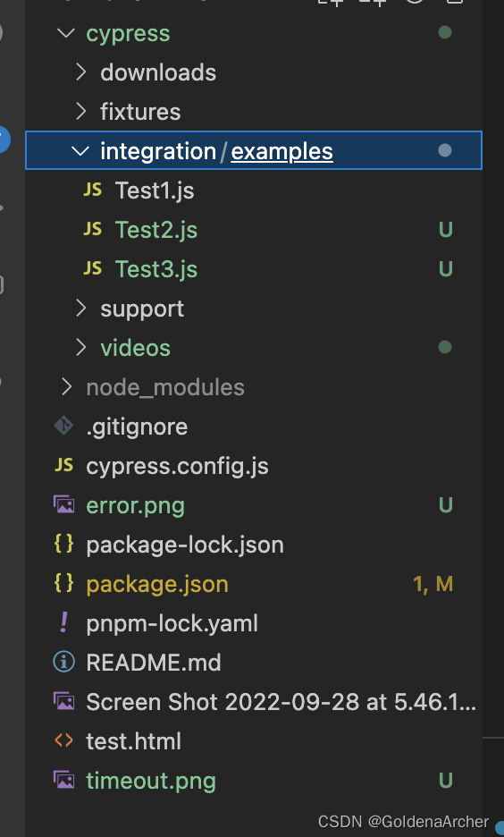Viewport: 504px width, 837px height.
Task: Click the JS icon of cypress.config.js
Action: [x=63, y=465]
